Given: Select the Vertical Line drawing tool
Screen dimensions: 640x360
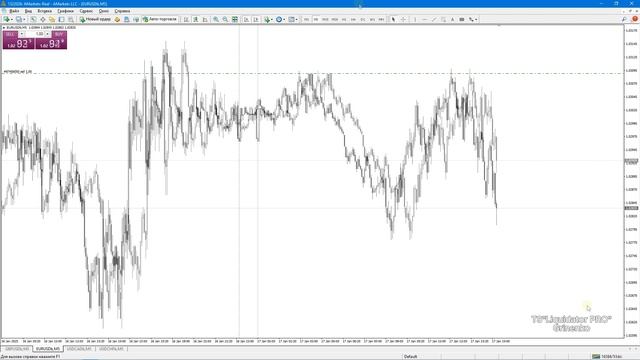Looking at the screenshot, I should [415, 19].
